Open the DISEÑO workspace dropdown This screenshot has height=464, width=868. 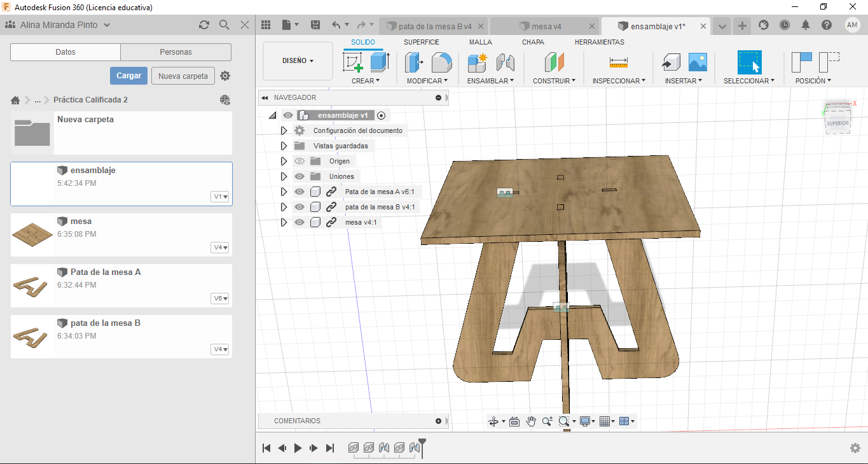pos(298,61)
